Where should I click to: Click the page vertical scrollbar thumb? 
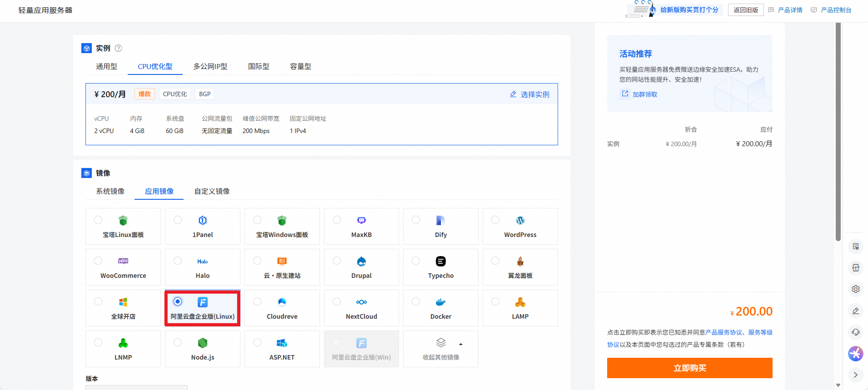(838, 132)
